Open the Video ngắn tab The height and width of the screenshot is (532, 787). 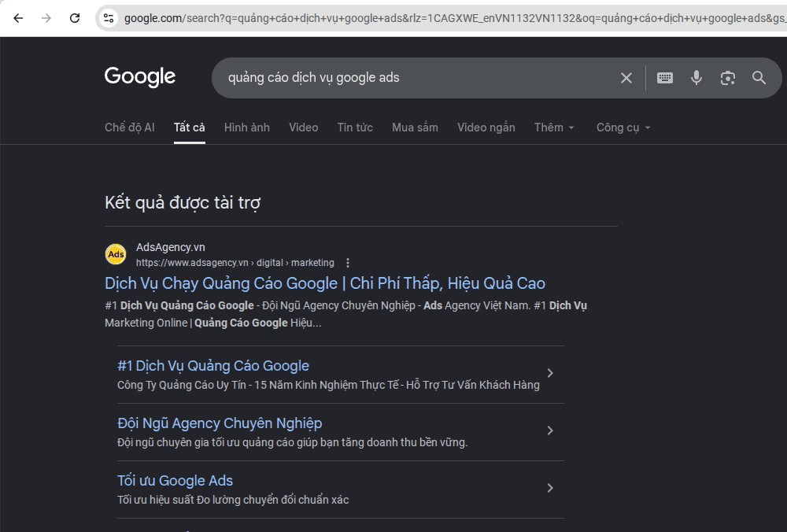(x=486, y=127)
